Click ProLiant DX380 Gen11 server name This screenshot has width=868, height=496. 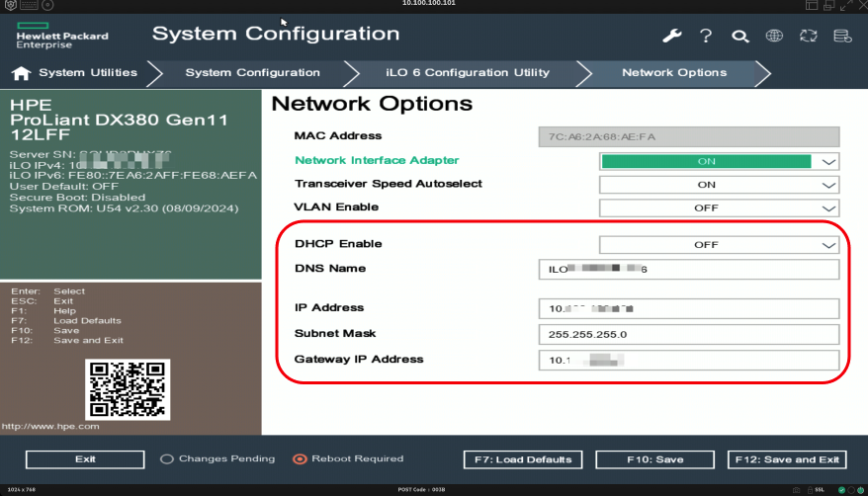pyautogui.click(x=119, y=120)
